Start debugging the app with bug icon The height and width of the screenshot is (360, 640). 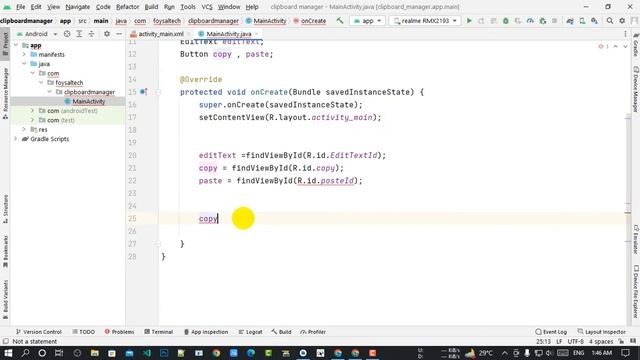506,20
